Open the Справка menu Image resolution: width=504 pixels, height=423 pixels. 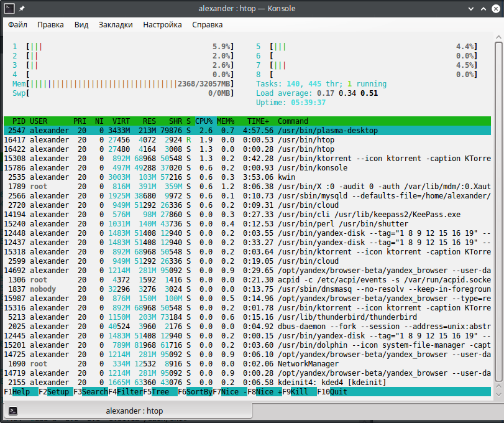208,25
